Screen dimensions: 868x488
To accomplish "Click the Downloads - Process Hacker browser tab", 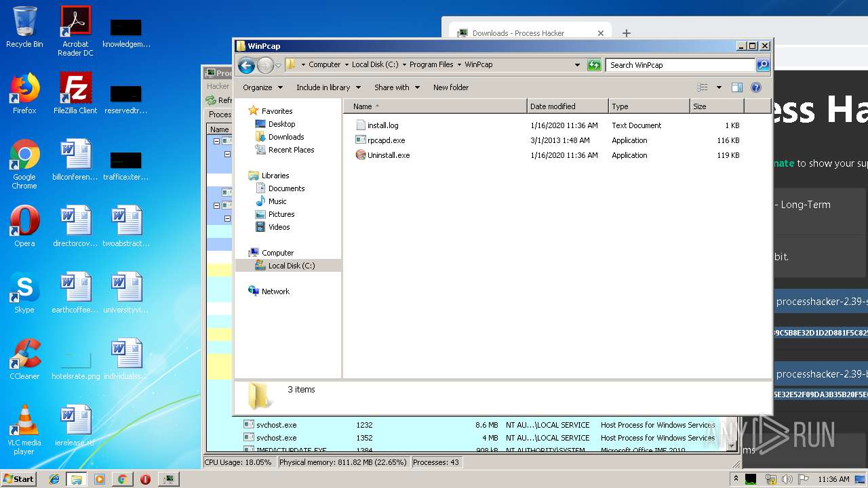I will coord(529,33).
